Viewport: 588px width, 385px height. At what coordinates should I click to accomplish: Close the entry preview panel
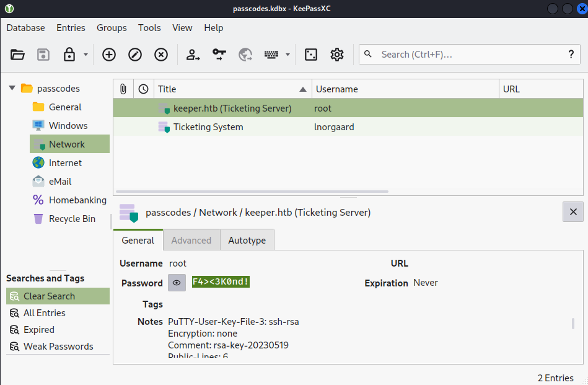coord(573,211)
